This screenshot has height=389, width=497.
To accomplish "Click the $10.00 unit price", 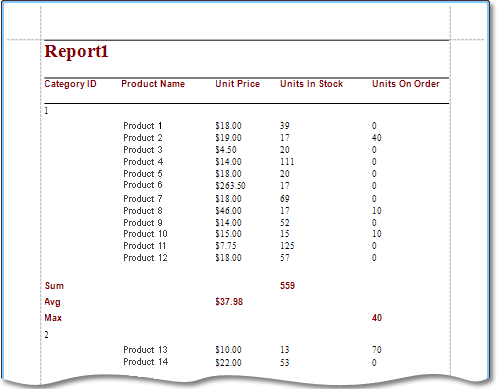I will click(228, 350).
